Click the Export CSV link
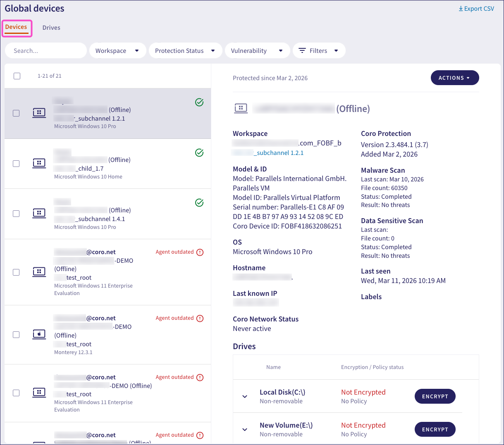Image resolution: width=504 pixels, height=445 pixels. coord(476,9)
